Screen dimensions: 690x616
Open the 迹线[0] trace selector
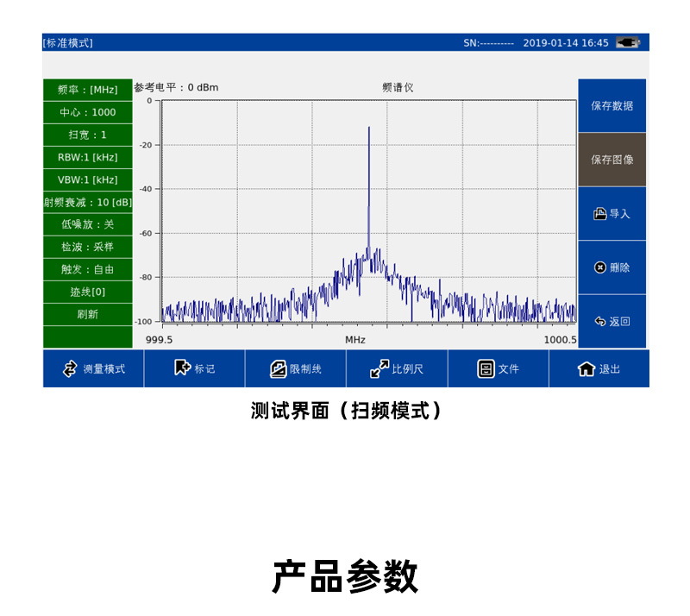pos(88,292)
